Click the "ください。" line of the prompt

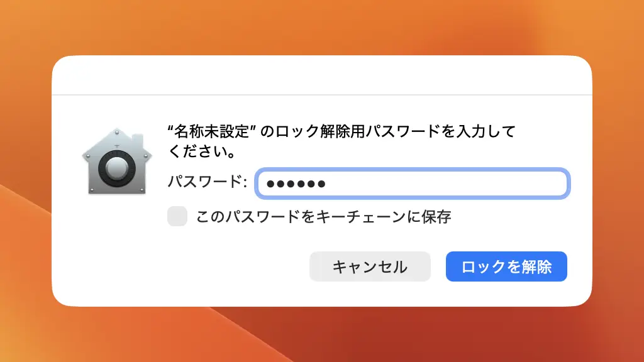(202, 152)
